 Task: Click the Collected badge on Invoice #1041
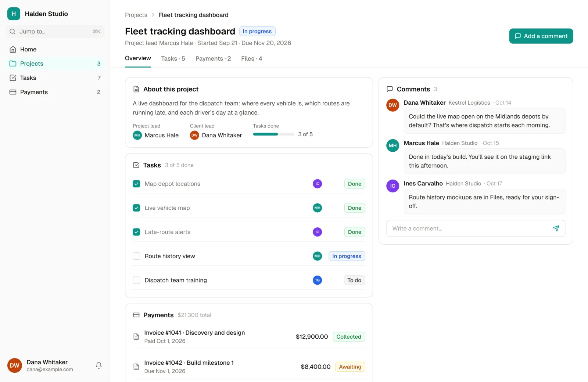[x=349, y=337]
